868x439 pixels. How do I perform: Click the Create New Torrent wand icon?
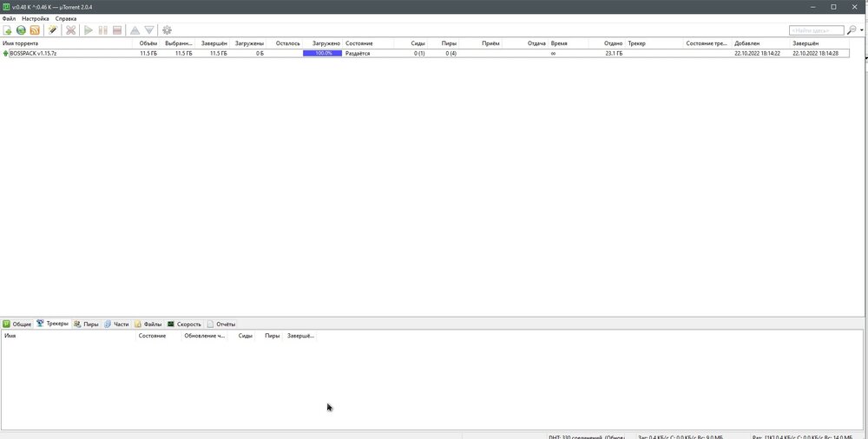(x=53, y=30)
